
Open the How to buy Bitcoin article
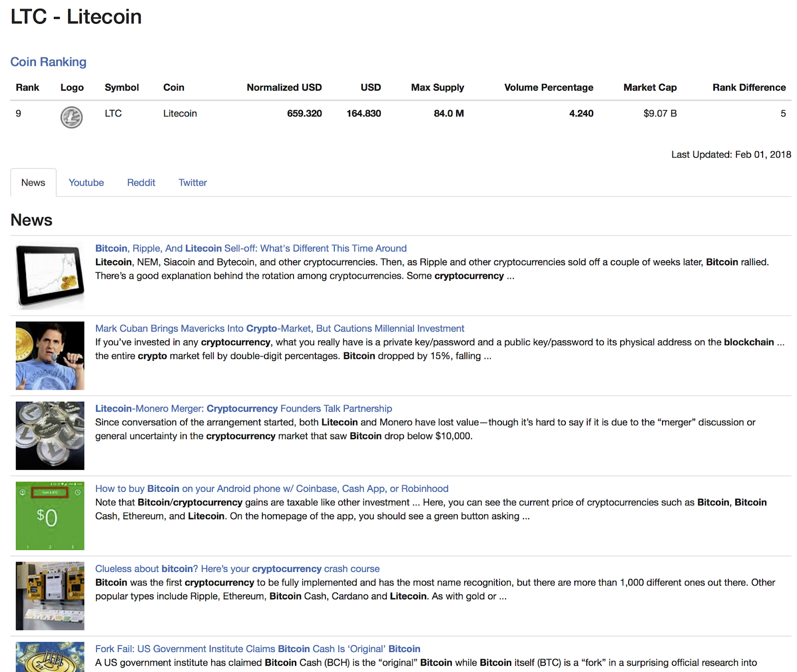(x=272, y=489)
